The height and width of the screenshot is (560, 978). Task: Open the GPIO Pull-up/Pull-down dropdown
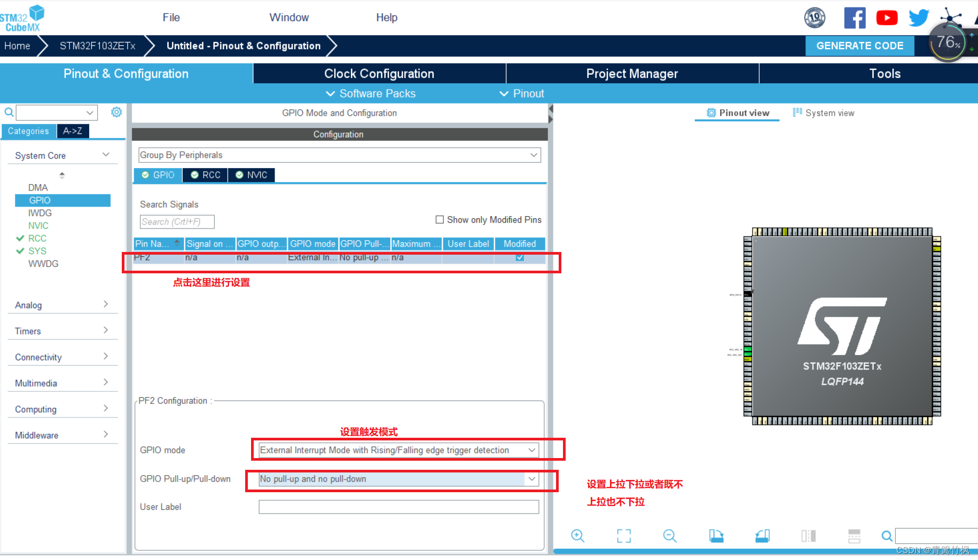click(531, 479)
